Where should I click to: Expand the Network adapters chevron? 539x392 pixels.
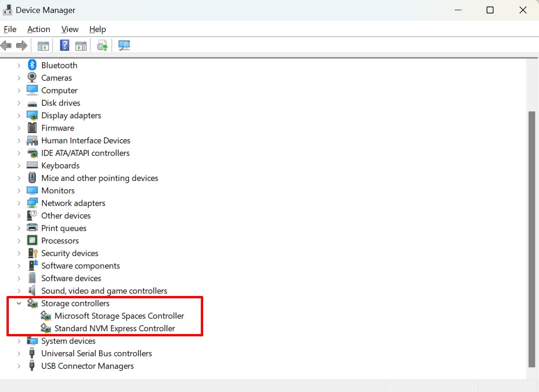19,203
